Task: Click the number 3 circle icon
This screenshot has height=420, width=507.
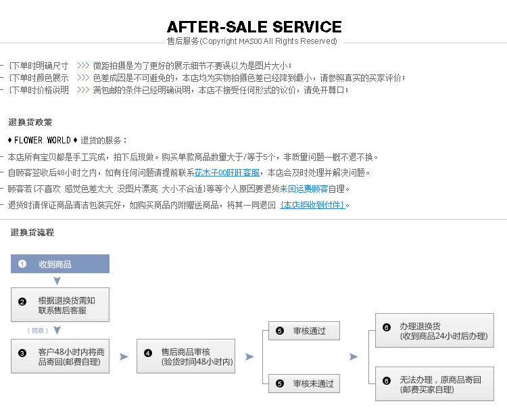Action: [x=22, y=352]
